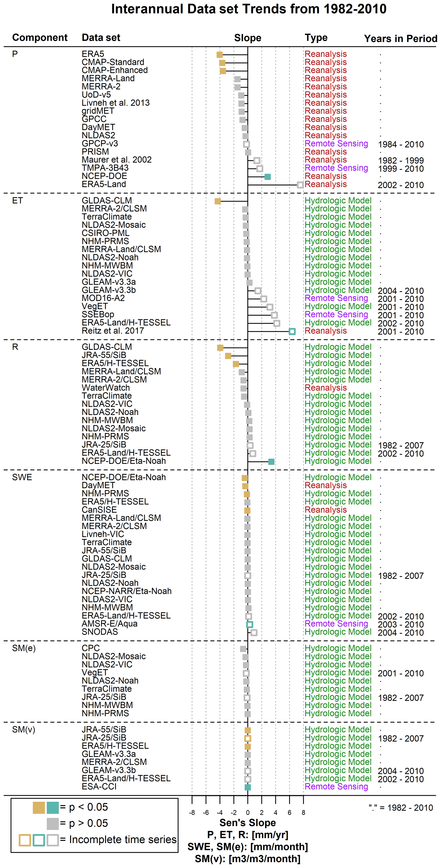Click the MOD16-A2 data set name
Image resolution: width=441 pixels, height=868 pixels.
(x=103, y=298)
